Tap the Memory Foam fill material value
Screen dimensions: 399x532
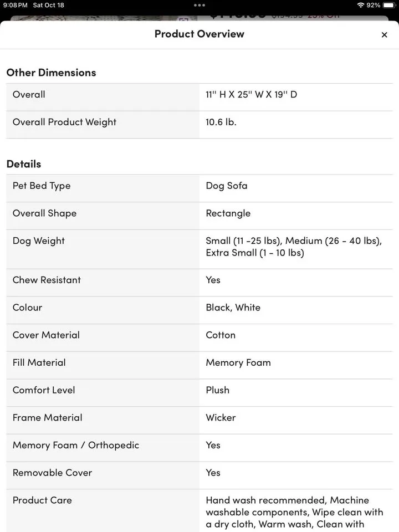(x=238, y=362)
